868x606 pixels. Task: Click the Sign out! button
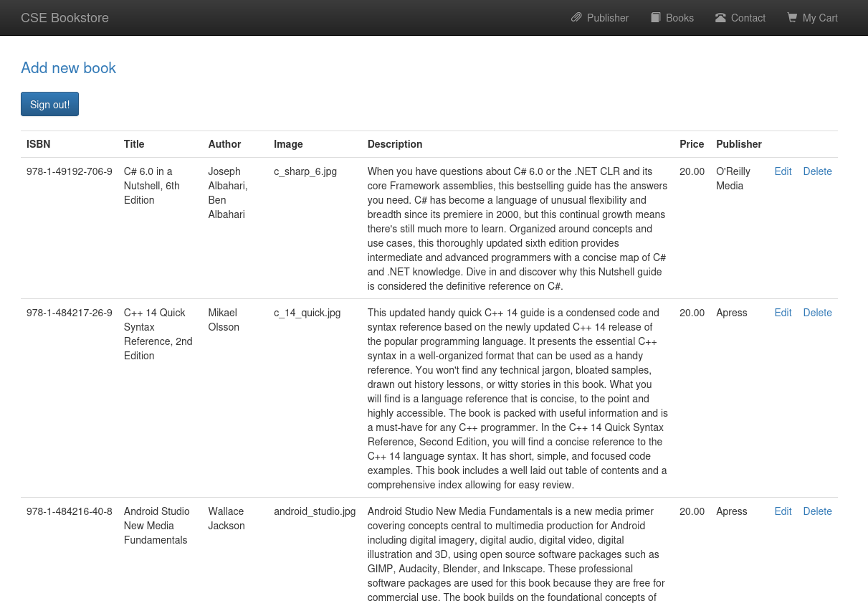pos(49,104)
